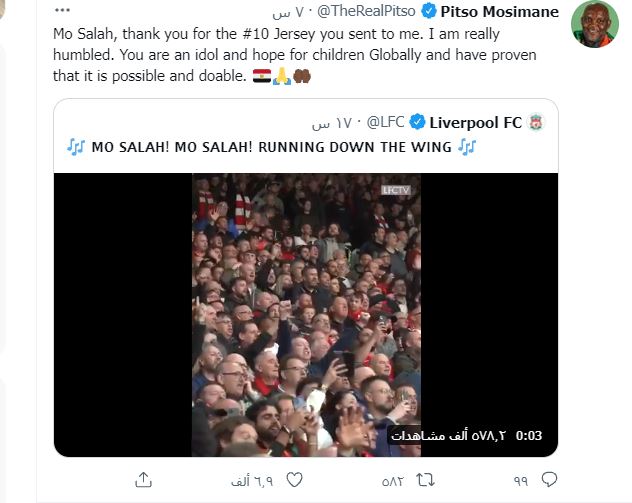632x503 pixels.
Task: Click the #10 hashtag in tweet
Action: [256, 34]
